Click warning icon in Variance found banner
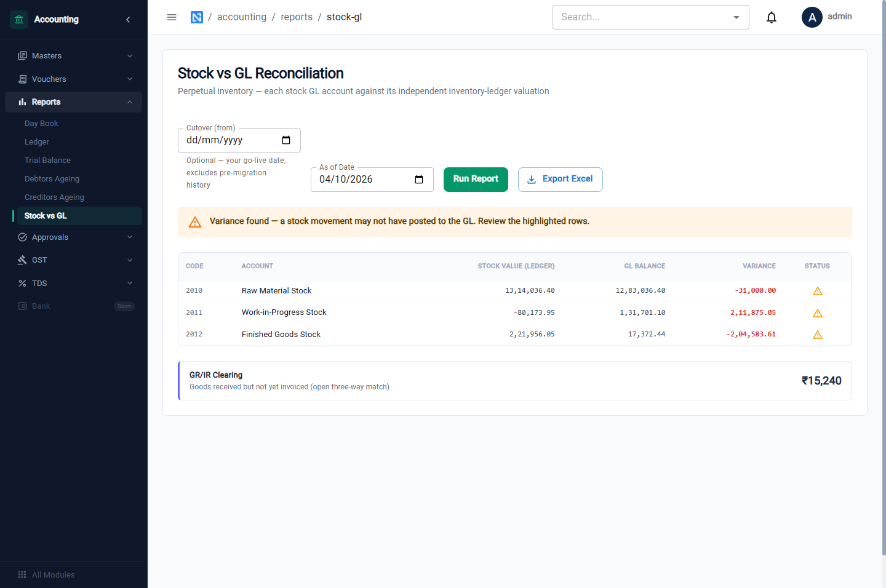The width and height of the screenshot is (886, 588). [x=195, y=222]
